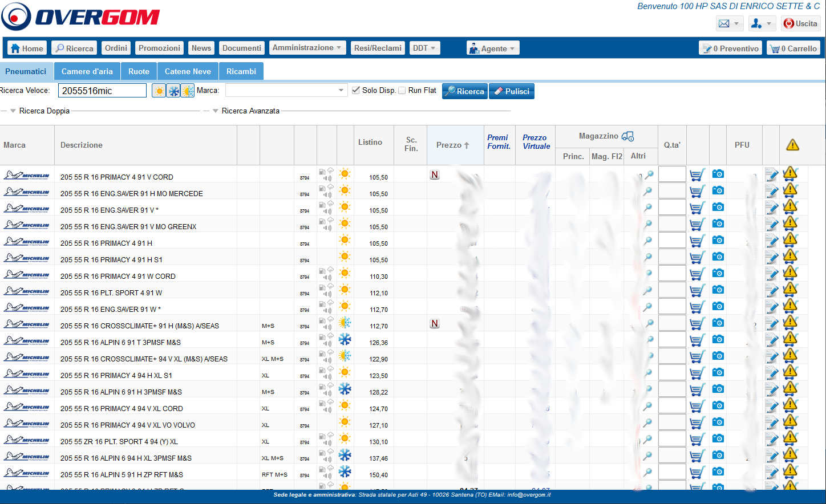Click tire label icon for ALPIN 5 91 H ZP RFT
Screen dimensions: 826x504
326,472
